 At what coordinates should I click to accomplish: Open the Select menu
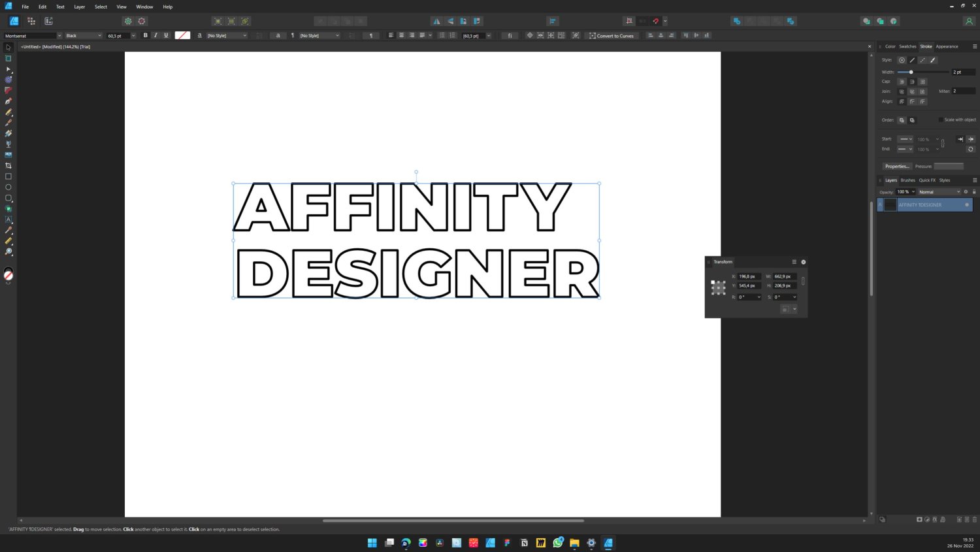click(101, 7)
